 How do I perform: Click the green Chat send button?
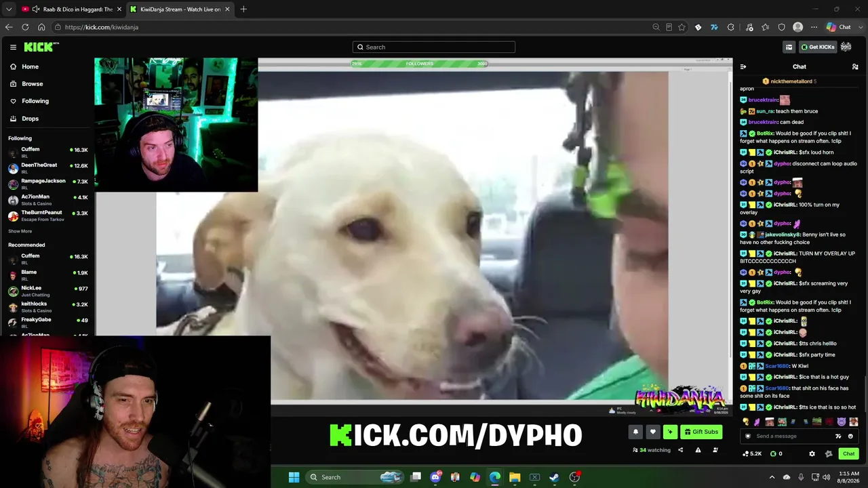point(848,453)
